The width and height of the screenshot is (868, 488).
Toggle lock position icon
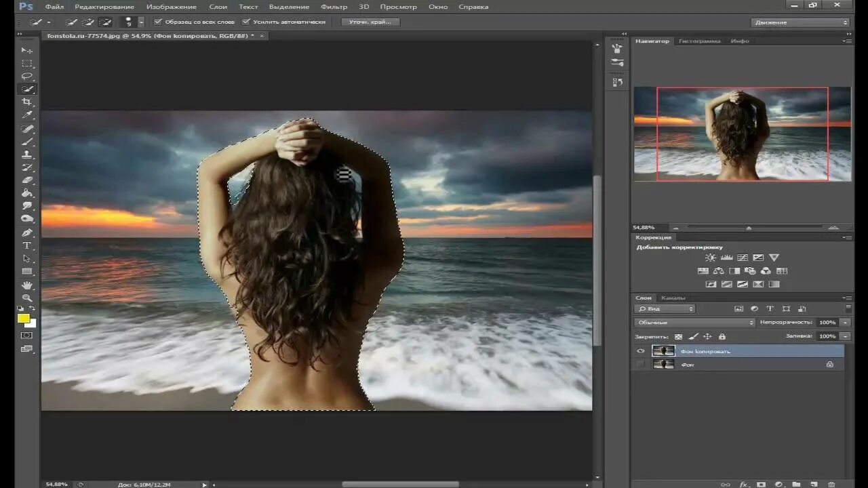point(707,336)
